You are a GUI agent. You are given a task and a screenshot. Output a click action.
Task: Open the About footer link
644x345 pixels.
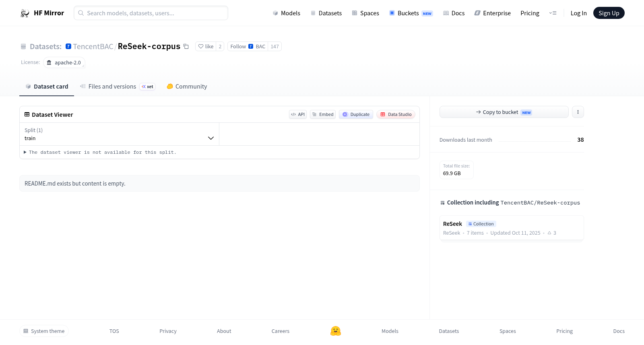224,331
